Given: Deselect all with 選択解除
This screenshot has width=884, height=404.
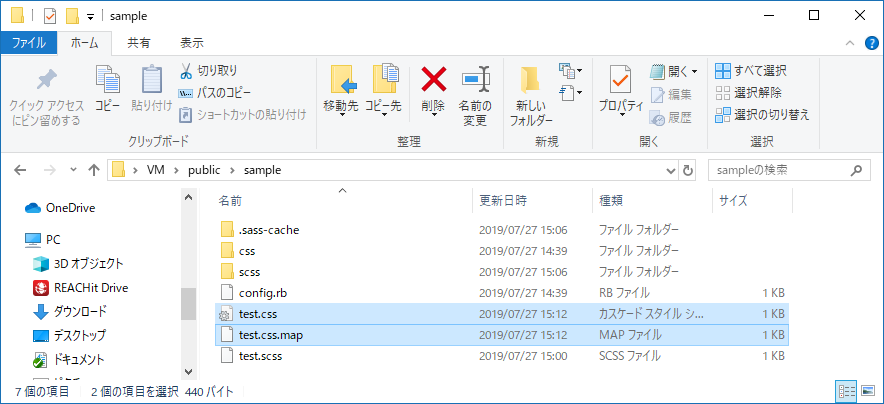Looking at the screenshot, I should tap(748, 93).
